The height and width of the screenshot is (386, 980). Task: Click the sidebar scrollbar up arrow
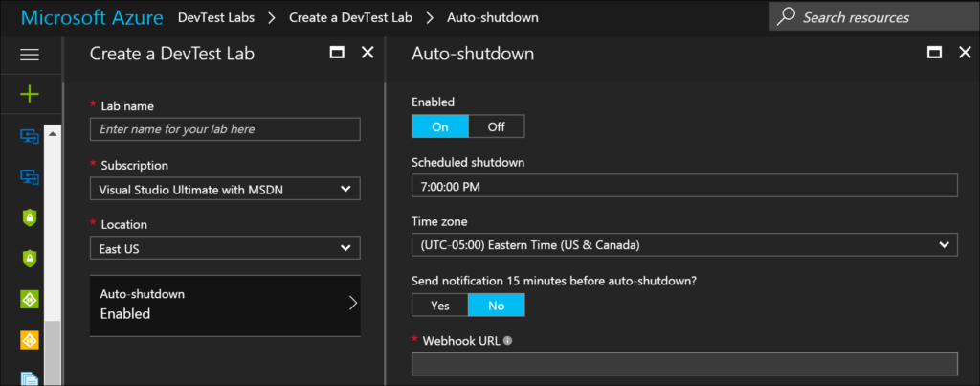[54, 133]
